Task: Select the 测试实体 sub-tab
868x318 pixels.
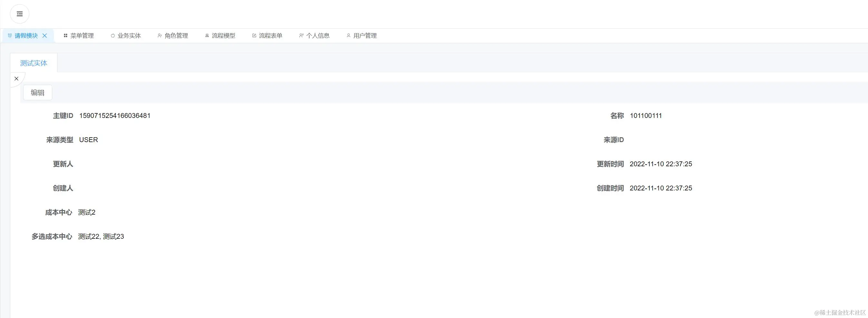Action: pos(34,63)
